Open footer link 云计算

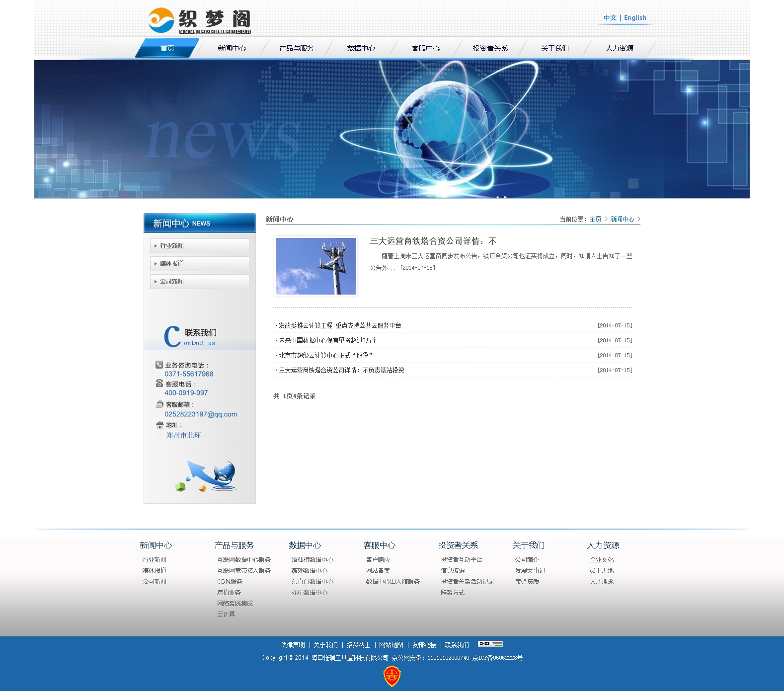pyautogui.click(x=226, y=614)
